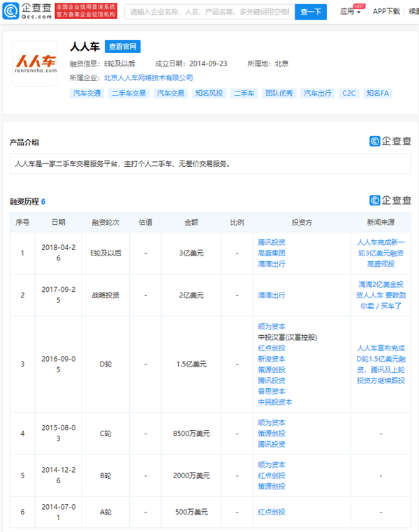Open 红点创投 investor in the A轮 row
The width and height of the screenshot is (419, 532).
pyautogui.click(x=272, y=512)
